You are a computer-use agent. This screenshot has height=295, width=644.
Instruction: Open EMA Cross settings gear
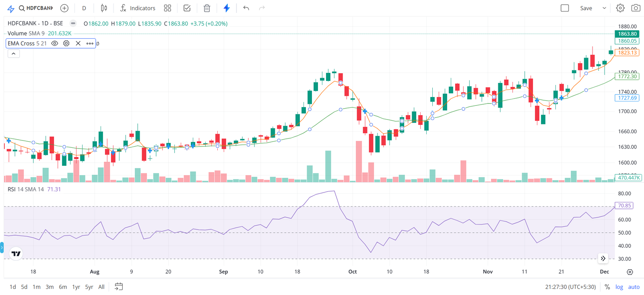pyautogui.click(x=66, y=43)
